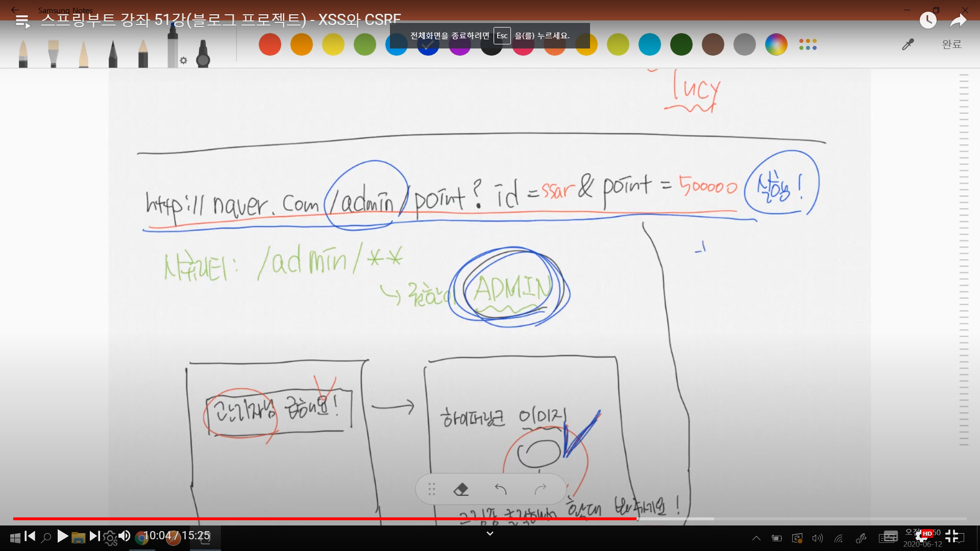This screenshot has width=980, height=551.
Task: Pick the eyedropper color picker tool
Action: (x=908, y=45)
